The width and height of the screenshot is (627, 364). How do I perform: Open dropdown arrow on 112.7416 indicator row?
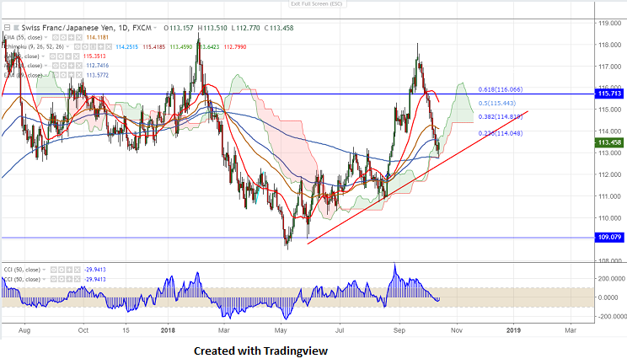click(x=46, y=66)
